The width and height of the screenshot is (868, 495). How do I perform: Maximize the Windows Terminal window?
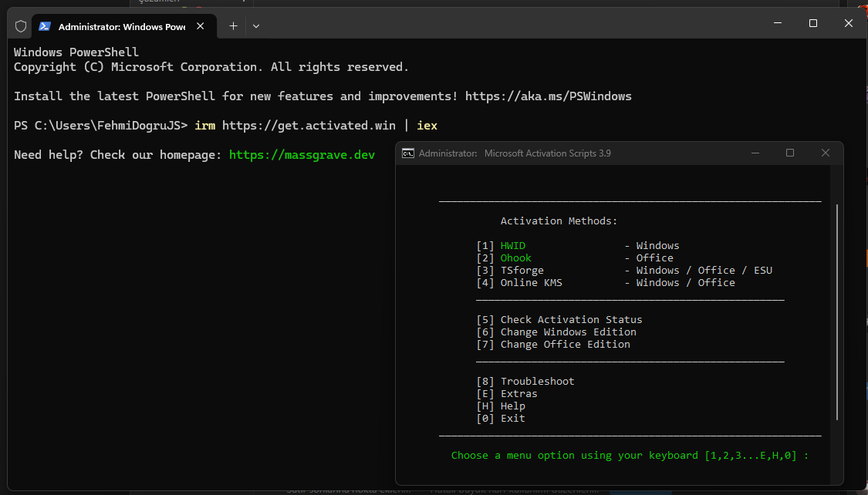coord(813,23)
